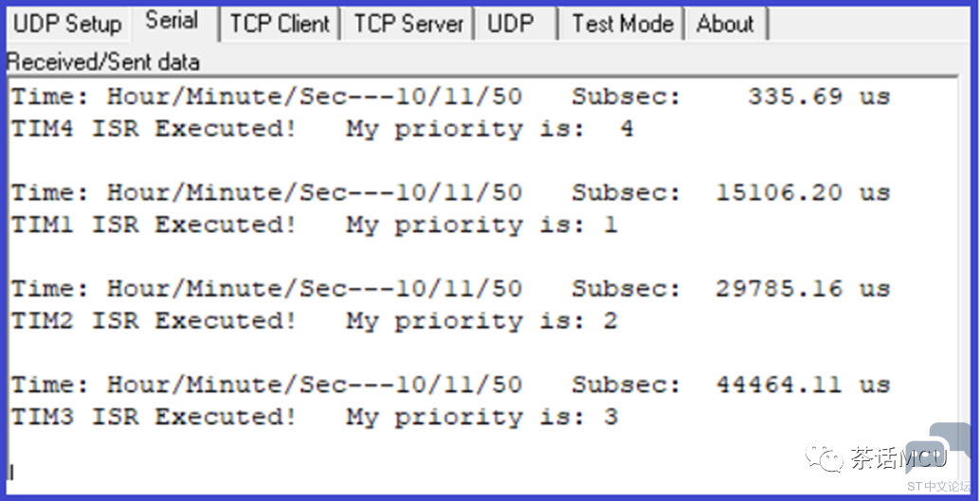Open the About tab
The width and height of the screenshot is (980, 501).
(725, 24)
